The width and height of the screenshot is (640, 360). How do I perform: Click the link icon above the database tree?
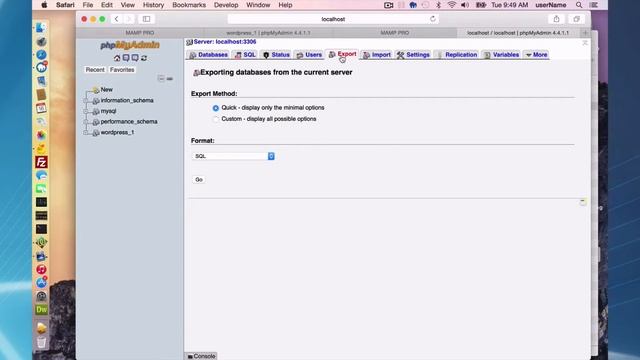click(x=169, y=78)
